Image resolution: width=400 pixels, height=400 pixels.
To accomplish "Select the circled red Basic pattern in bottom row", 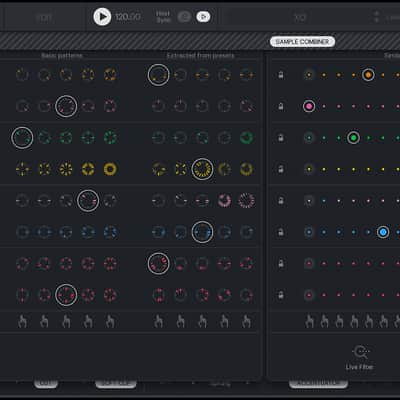I will (x=66, y=295).
